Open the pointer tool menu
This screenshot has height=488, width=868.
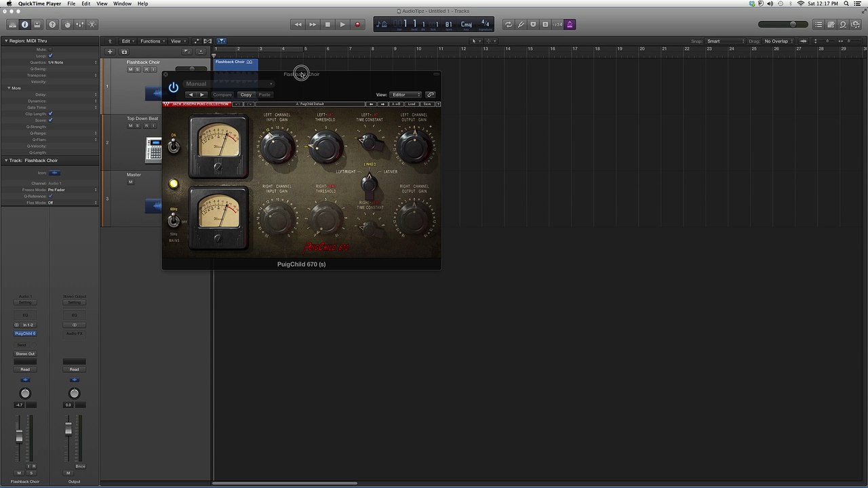[475, 41]
